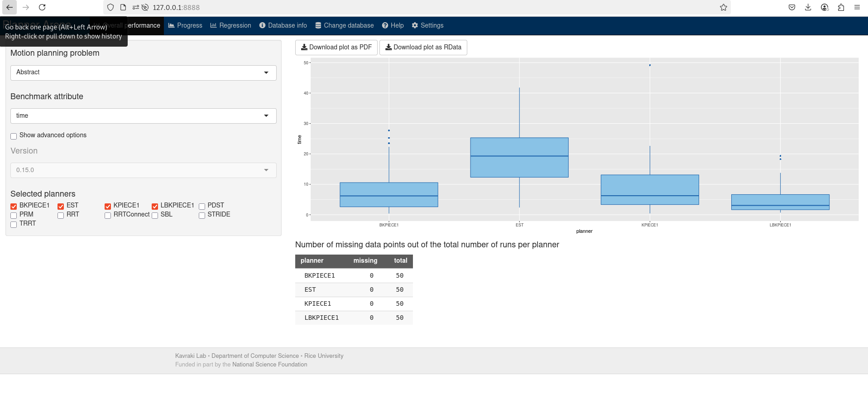Image resolution: width=868 pixels, height=395 pixels.
Task: Click the KPIECE1 boxplot box
Action: tap(650, 190)
